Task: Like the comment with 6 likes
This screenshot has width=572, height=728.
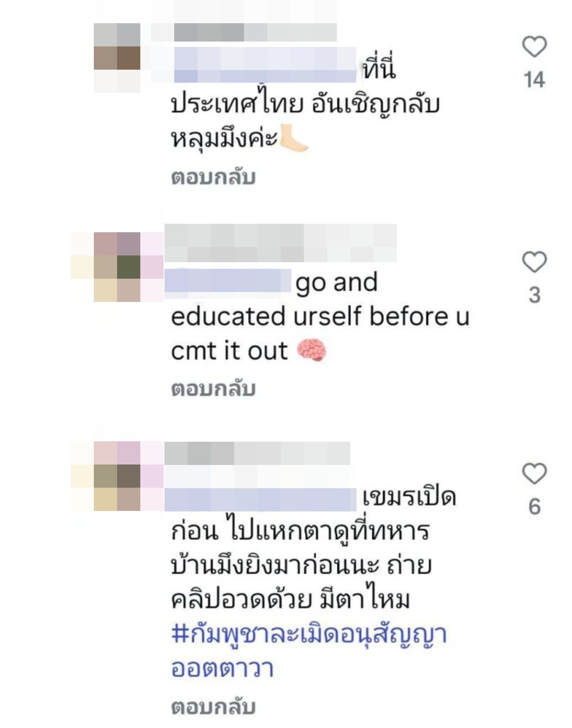Action: coord(534,474)
